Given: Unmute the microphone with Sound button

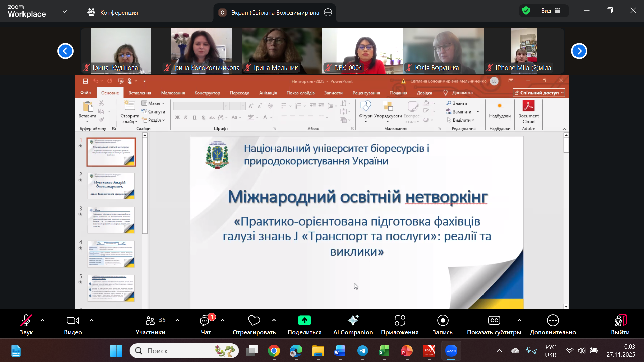Looking at the screenshot, I should click(x=26, y=321).
